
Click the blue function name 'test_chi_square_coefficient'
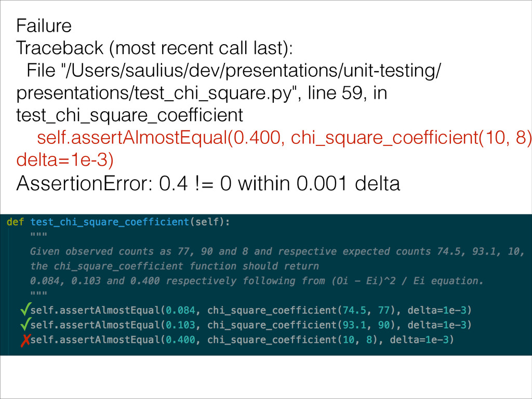110,222
